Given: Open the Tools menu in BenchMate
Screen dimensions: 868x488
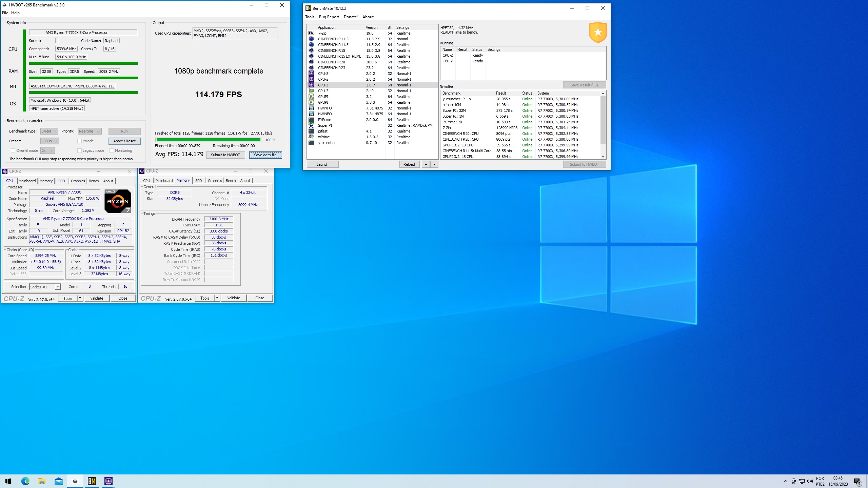Looking at the screenshot, I should click(x=310, y=17).
